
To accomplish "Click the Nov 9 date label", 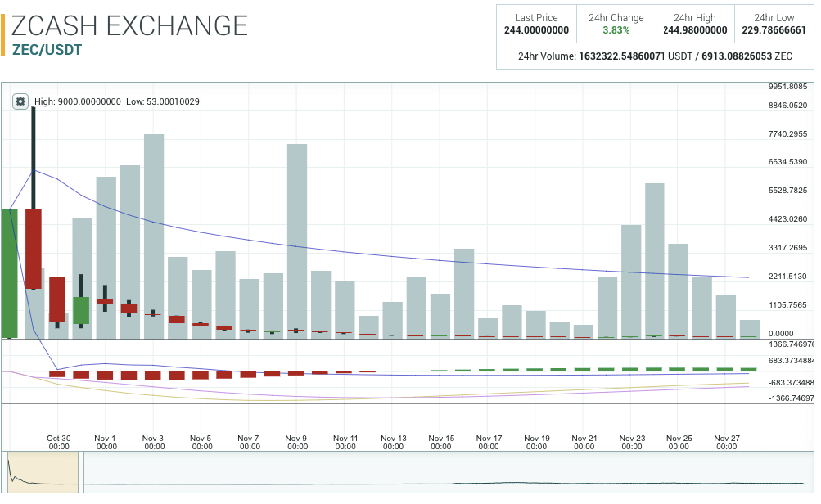I will coord(297,443).
